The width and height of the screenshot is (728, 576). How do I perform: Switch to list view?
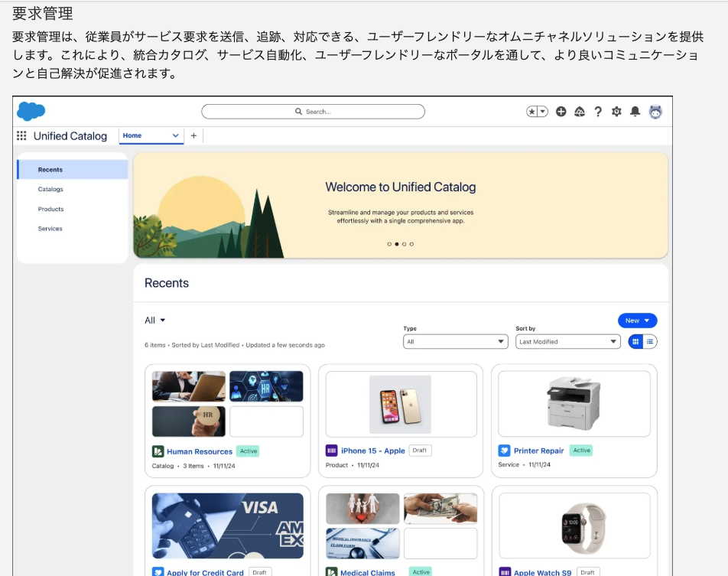click(650, 341)
